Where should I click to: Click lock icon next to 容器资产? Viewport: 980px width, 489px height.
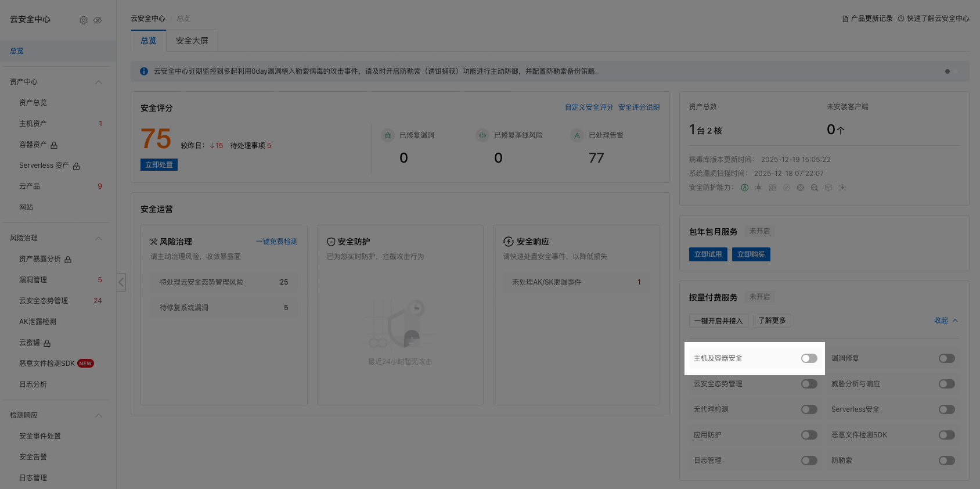[54, 145]
